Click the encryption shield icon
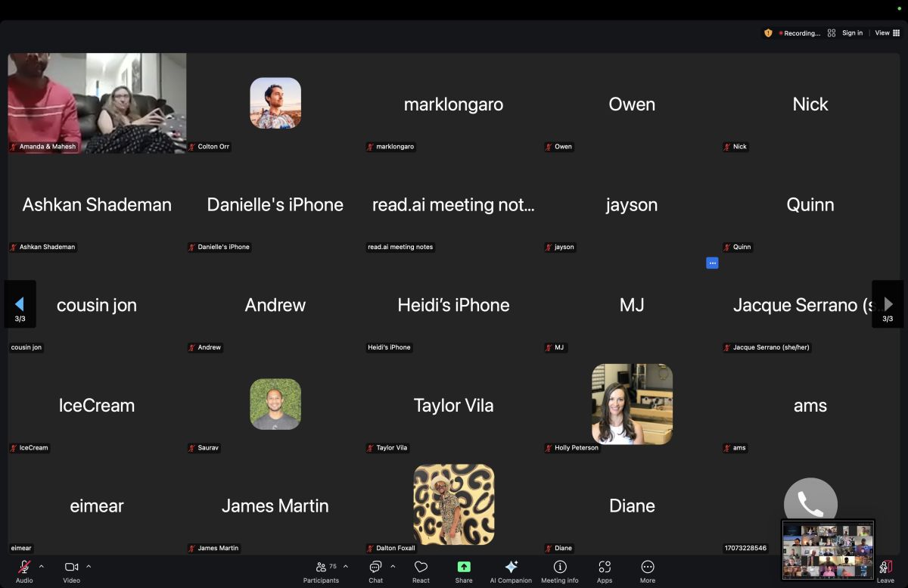Screen dimensions: 908x588 768,33
